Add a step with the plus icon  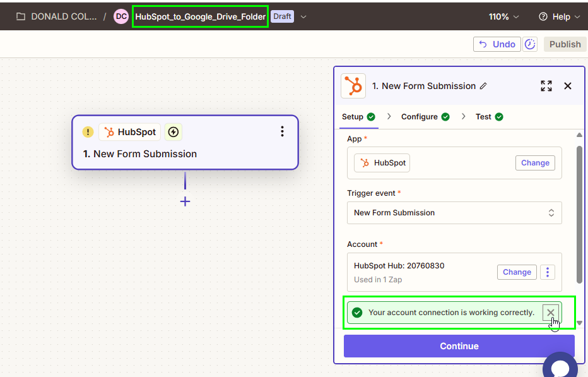pos(185,201)
